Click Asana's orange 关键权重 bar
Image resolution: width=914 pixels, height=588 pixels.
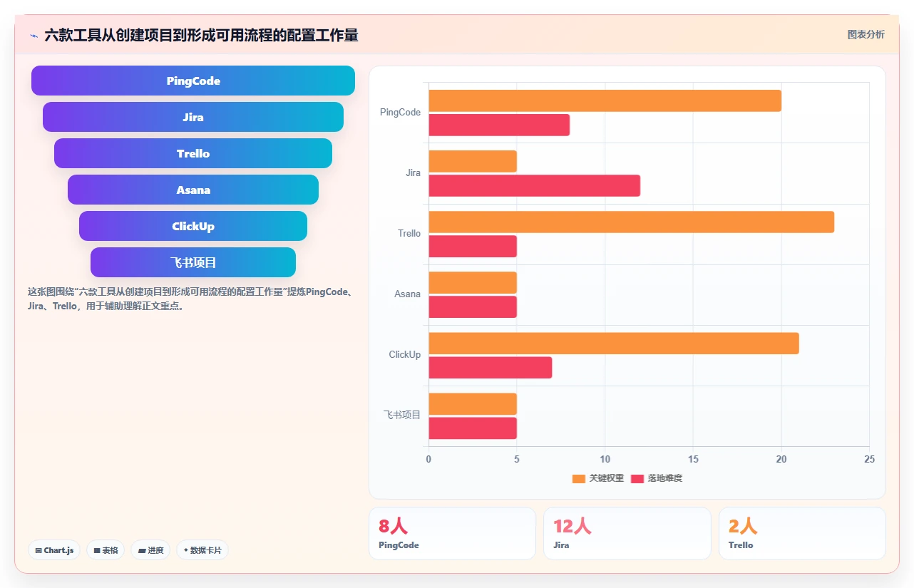coord(473,282)
